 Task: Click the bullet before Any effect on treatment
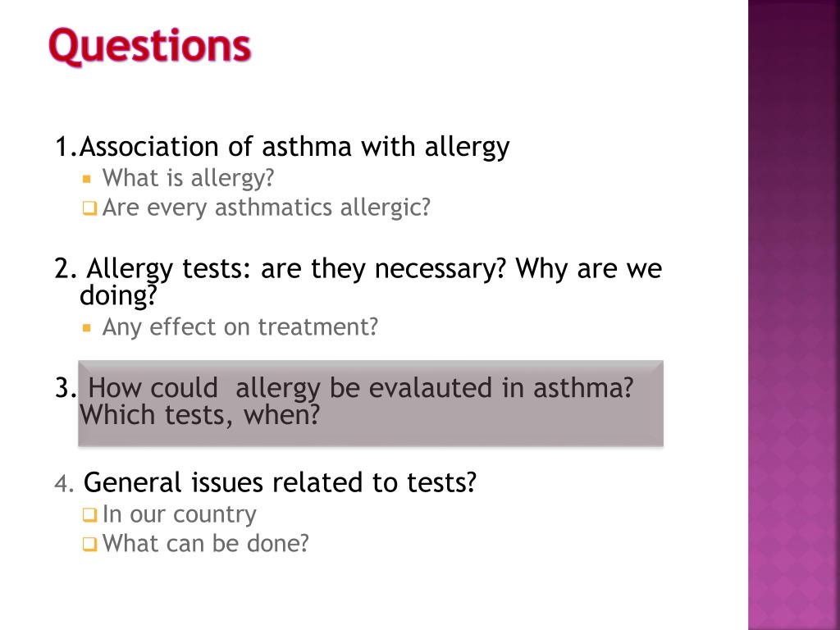pyautogui.click(x=87, y=327)
